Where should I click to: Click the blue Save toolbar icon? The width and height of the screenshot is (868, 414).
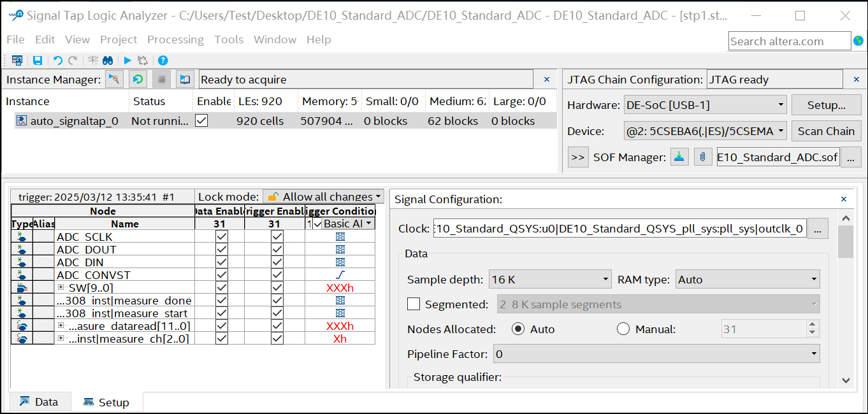click(x=38, y=61)
